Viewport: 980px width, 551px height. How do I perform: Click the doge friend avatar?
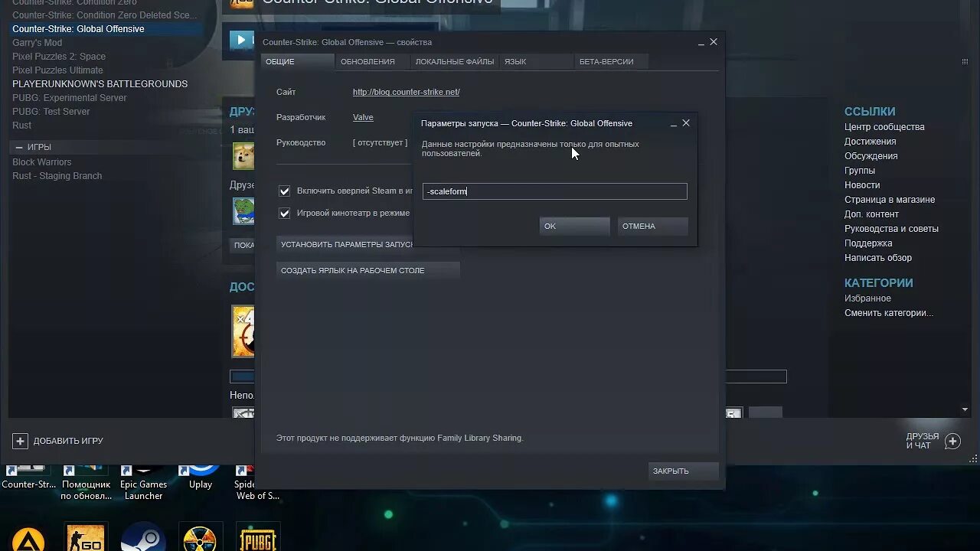pos(243,156)
